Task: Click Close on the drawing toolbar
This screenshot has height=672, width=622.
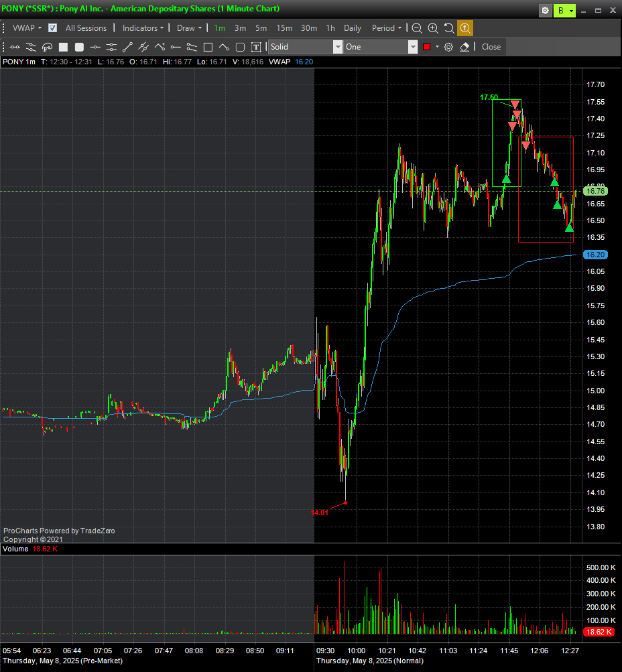Action: (x=491, y=47)
